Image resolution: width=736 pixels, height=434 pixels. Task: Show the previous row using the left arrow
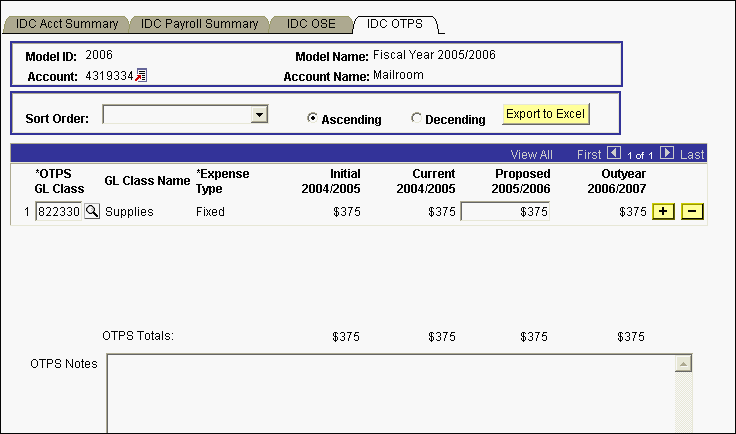click(614, 154)
